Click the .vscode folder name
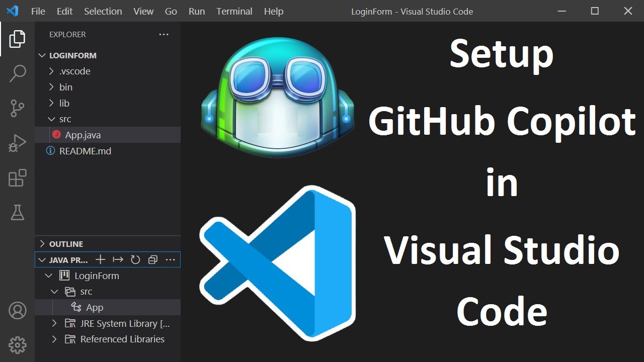644x362 pixels. pos(75,71)
